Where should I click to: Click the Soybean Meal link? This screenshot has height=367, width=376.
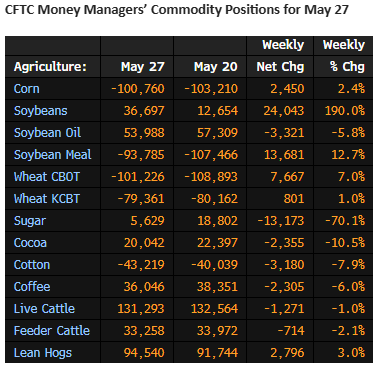point(52,155)
